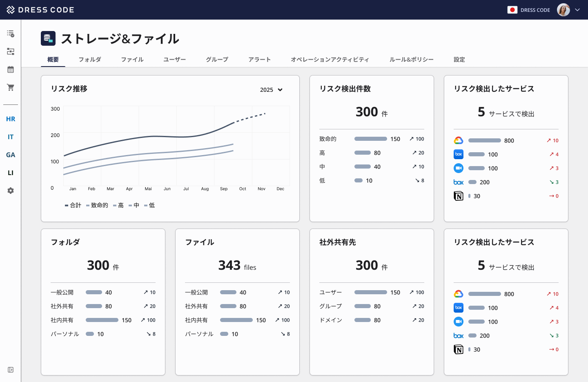Click the 社内共有 progress bar in フォルダ card
The image size is (588, 382).
102,320
